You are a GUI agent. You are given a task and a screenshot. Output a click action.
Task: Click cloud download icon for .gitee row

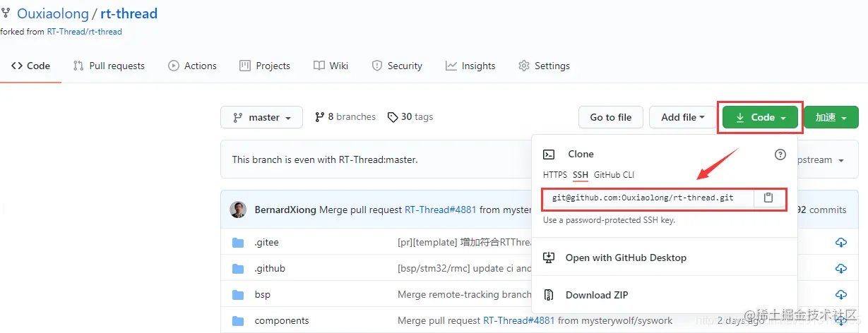[x=840, y=242]
